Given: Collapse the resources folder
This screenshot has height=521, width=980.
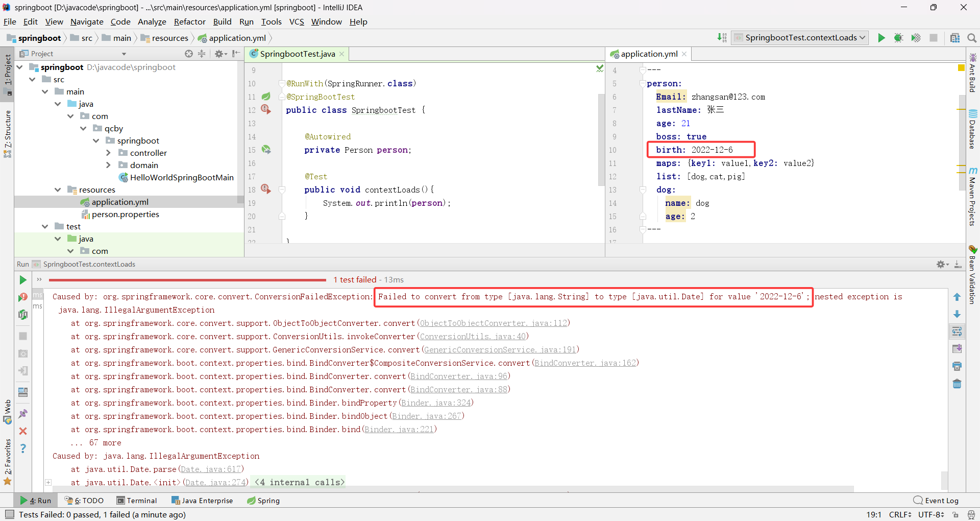Looking at the screenshot, I should (x=58, y=190).
